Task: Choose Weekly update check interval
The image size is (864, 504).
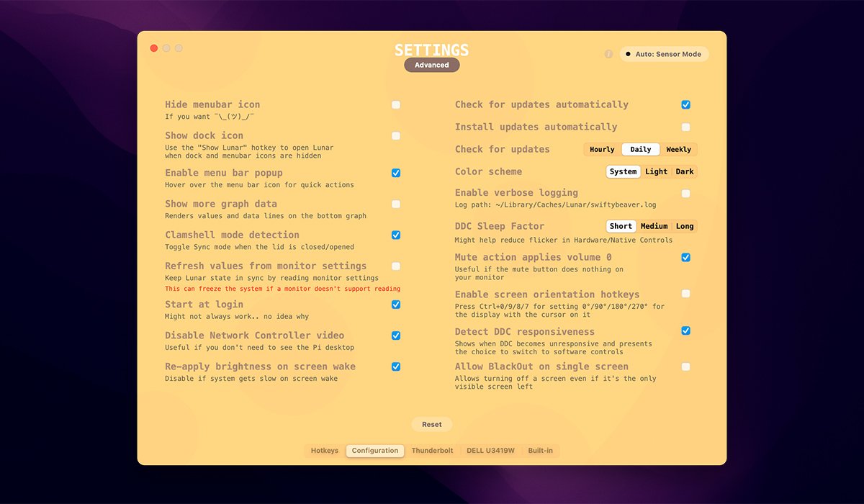Action: point(678,150)
